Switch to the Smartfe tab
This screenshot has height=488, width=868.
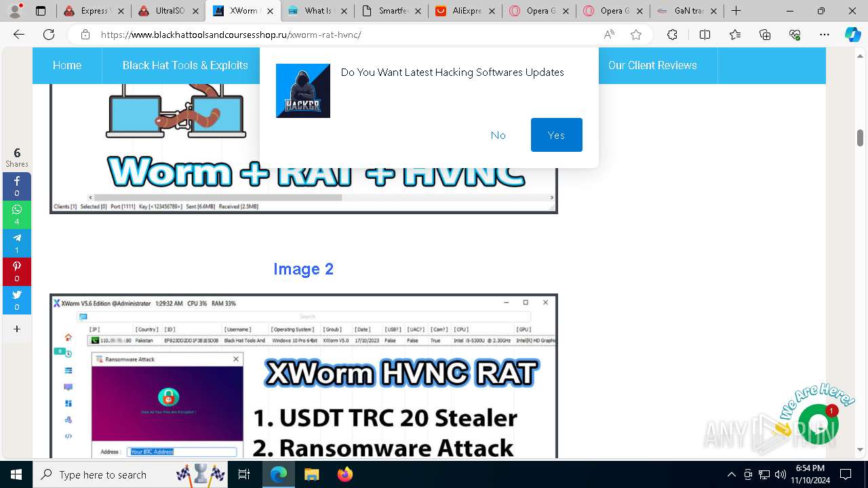tap(392, 11)
